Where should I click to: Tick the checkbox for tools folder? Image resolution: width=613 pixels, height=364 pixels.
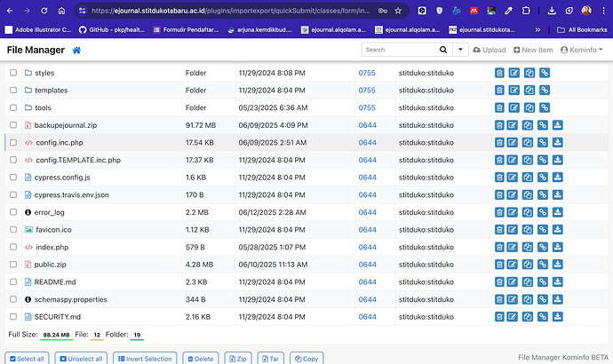click(13, 107)
